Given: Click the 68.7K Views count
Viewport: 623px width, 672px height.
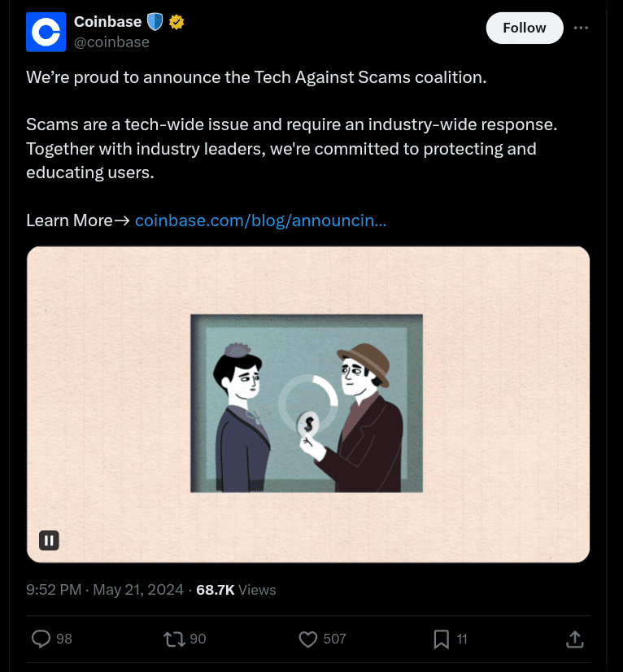Looking at the screenshot, I should [236, 590].
